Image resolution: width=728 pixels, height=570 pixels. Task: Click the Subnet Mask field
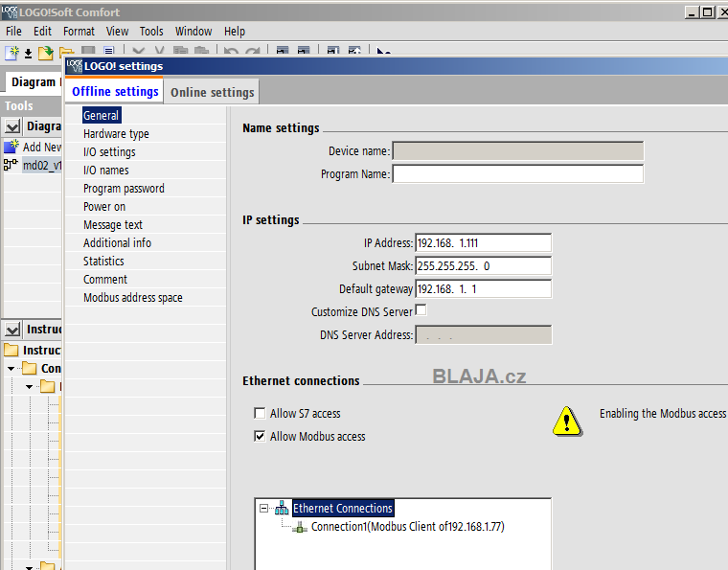[484, 266]
